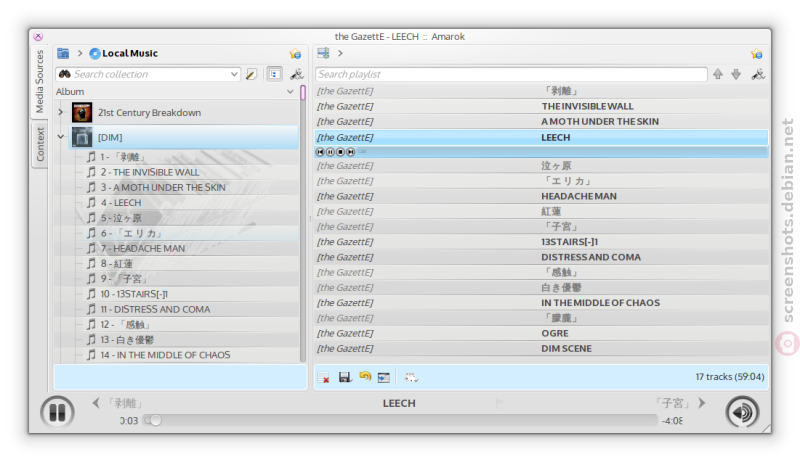This screenshot has width=800, height=462.
Task: Click the binoculars search icon in the collection search field
Action: click(x=64, y=74)
